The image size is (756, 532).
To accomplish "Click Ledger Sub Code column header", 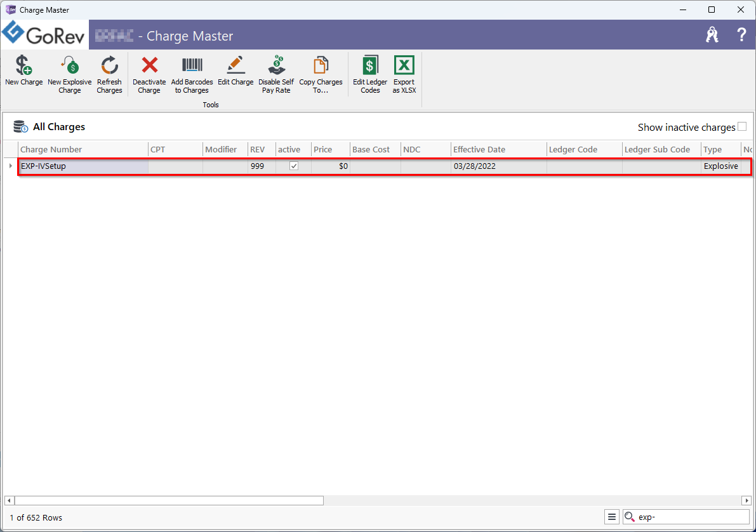I will click(x=661, y=150).
